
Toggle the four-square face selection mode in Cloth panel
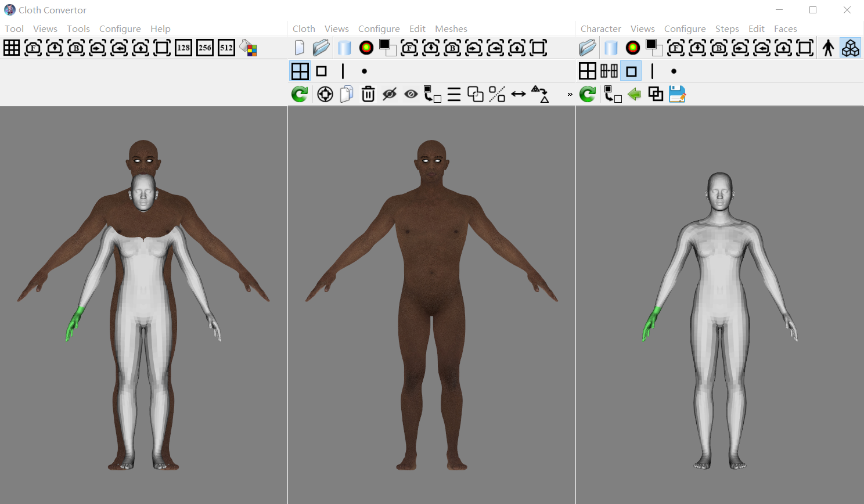[x=300, y=71]
